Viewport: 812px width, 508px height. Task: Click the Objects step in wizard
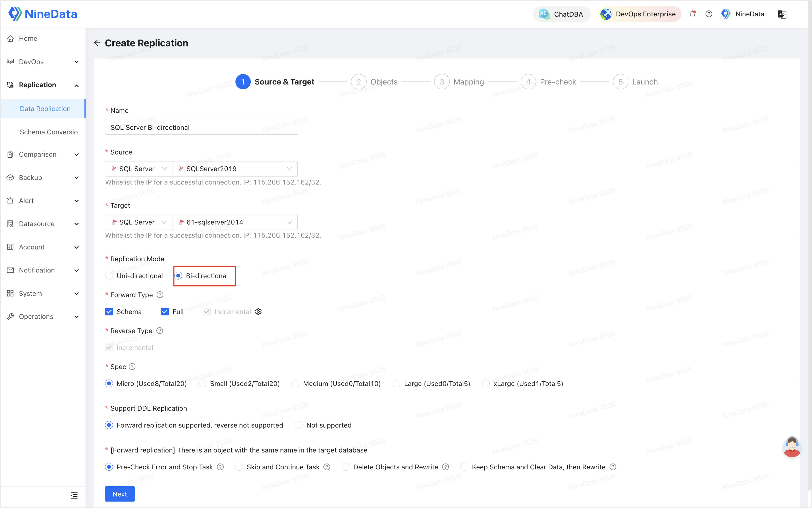click(x=374, y=82)
